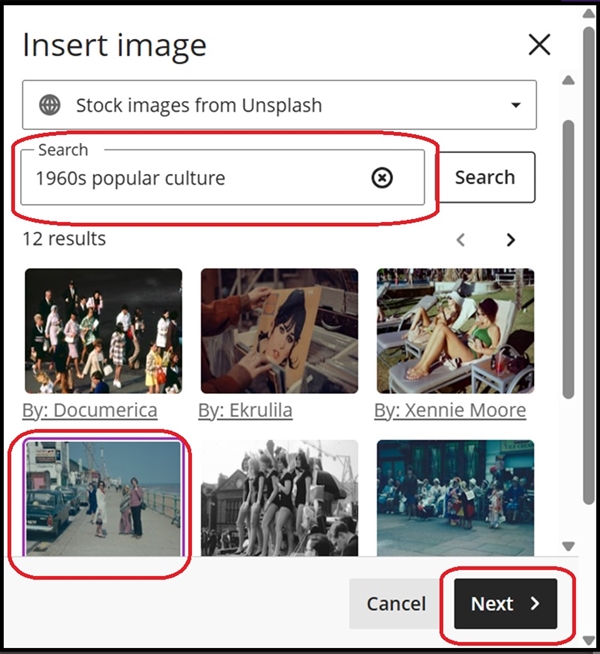This screenshot has width=600, height=654.
Task: Open the Stock images from Unsplash dropdown
Action: click(x=279, y=105)
